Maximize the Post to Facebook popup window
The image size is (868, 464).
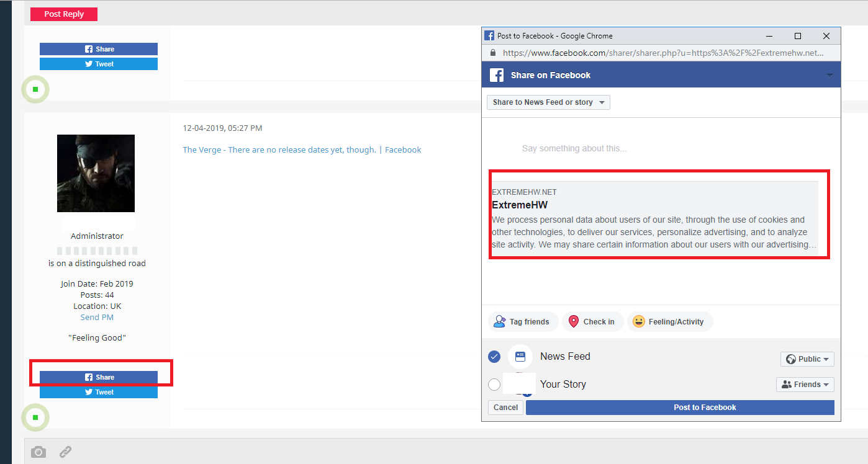[798, 36]
